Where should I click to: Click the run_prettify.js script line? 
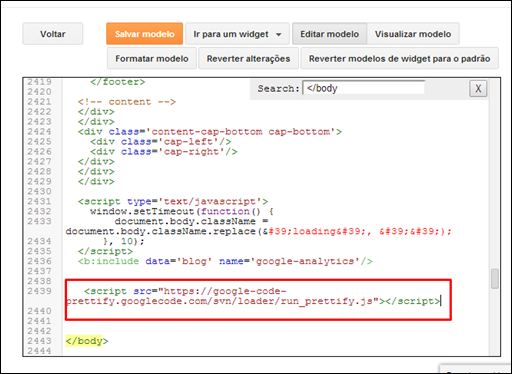pyautogui.click(x=253, y=296)
